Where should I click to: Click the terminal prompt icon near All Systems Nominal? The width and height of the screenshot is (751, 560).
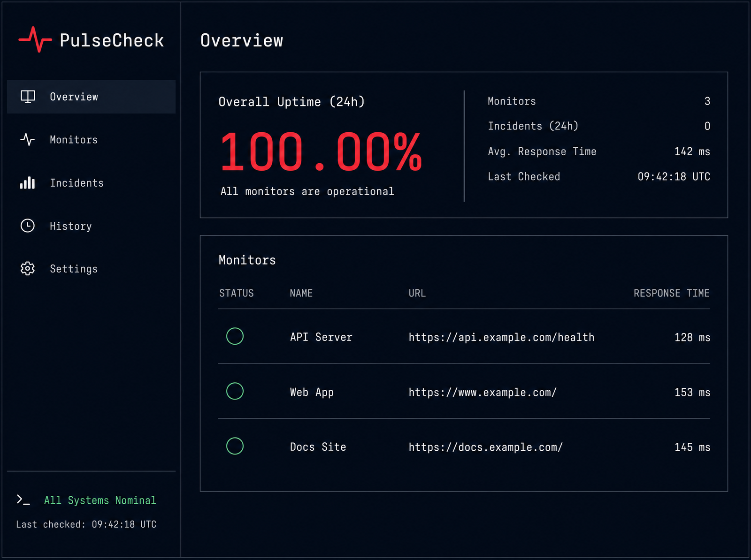23,500
